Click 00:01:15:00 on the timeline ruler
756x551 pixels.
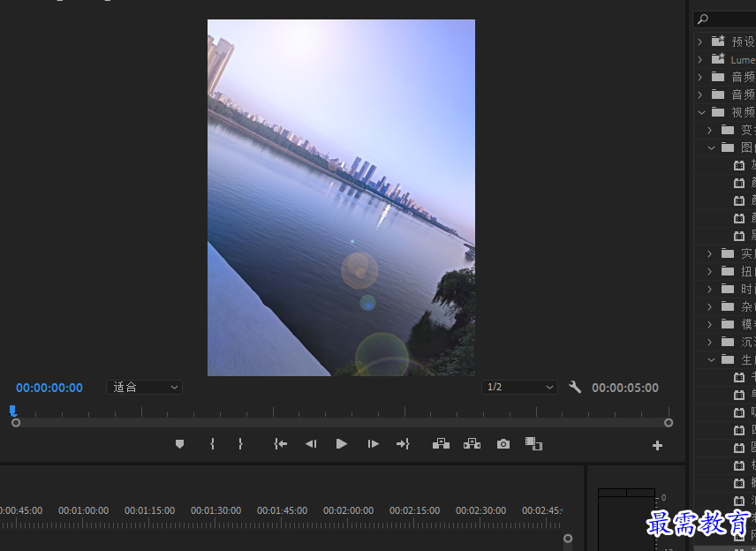pos(149,510)
